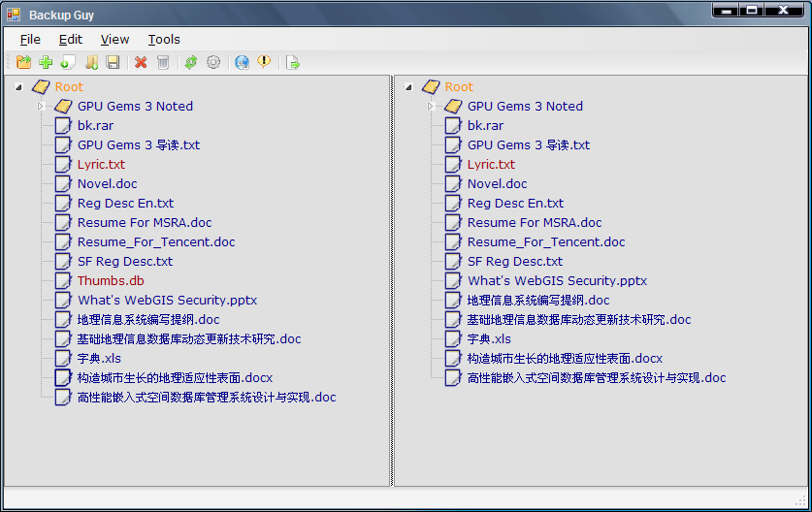Click the add folder book icon
The width and height of the screenshot is (812, 512).
click(91, 63)
